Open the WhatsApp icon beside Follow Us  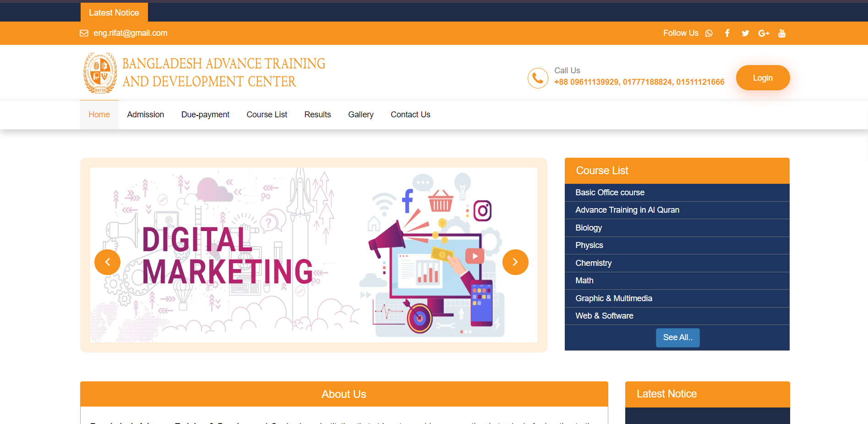(x=709, y=33)
